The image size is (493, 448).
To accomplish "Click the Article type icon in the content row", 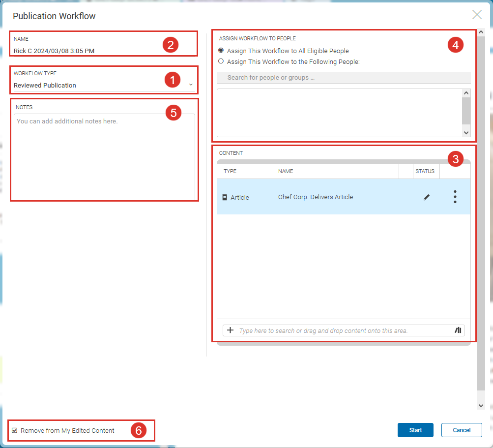I will [224, 197].
